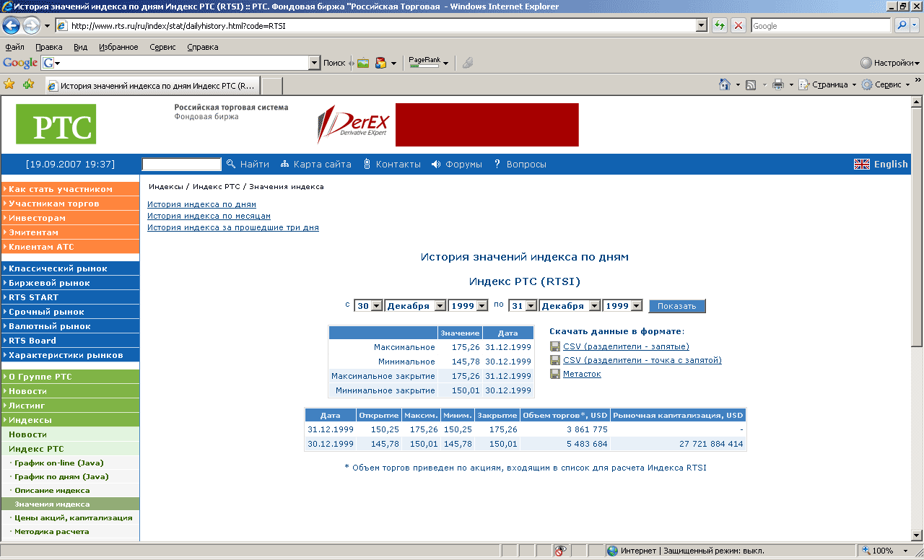The image size is (924, 560).
Task: Open Google toolbar search box dropdown
Action: pyautogui.click(x=314, y=63)
